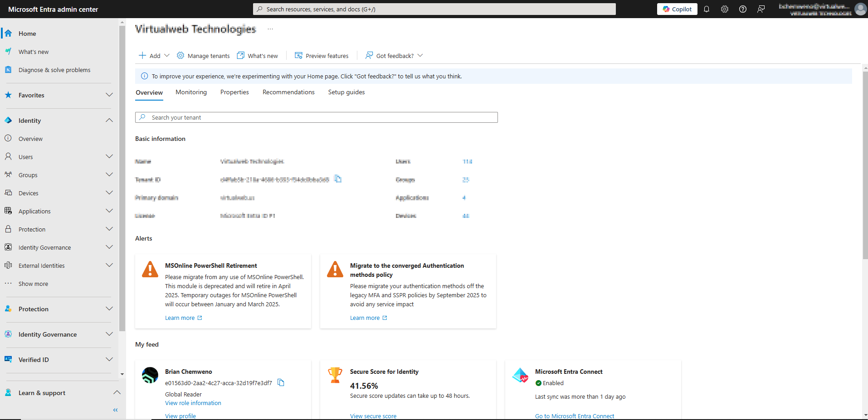
Task: Open What's new via the megaphone sidebar icon
Action: click(8, 51)
